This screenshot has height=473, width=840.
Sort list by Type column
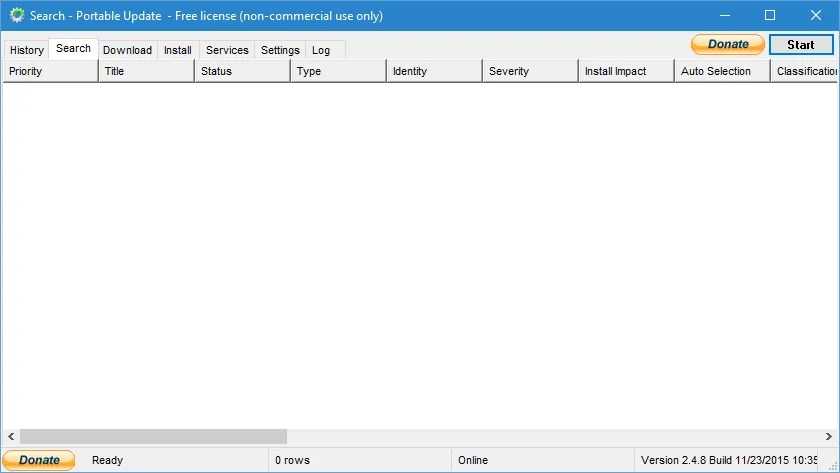click(338, 71)
